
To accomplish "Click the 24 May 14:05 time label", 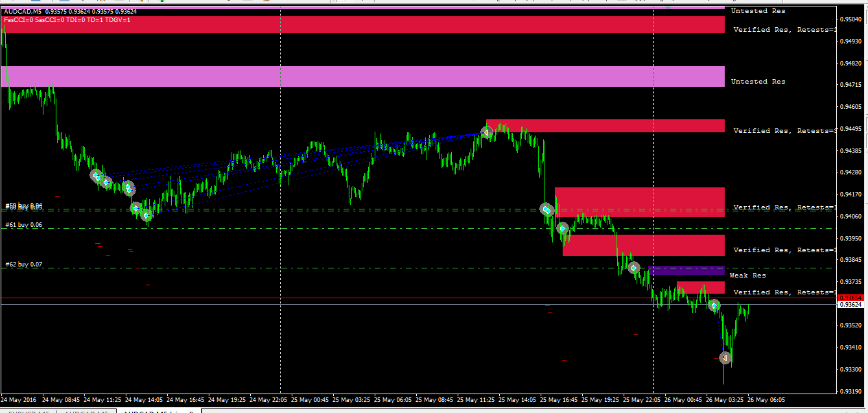I will [x=144, y=399].
